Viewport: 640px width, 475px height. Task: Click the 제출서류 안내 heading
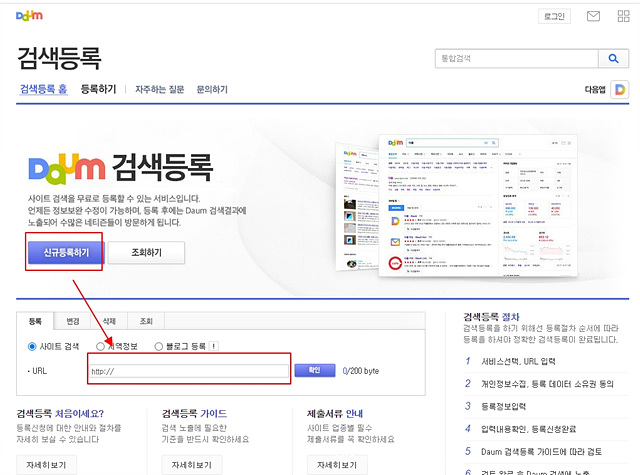pyautogui.click(x=335, y=413)
